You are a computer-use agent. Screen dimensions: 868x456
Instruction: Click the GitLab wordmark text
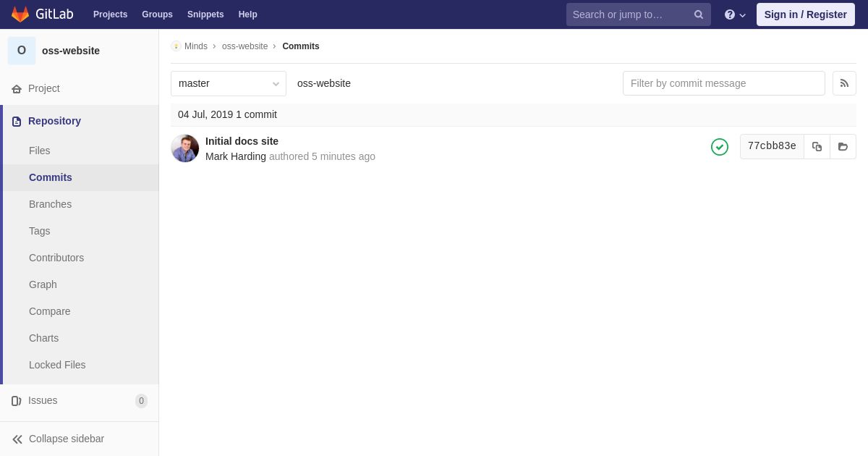pyautogui.click(x=54, y=14)
